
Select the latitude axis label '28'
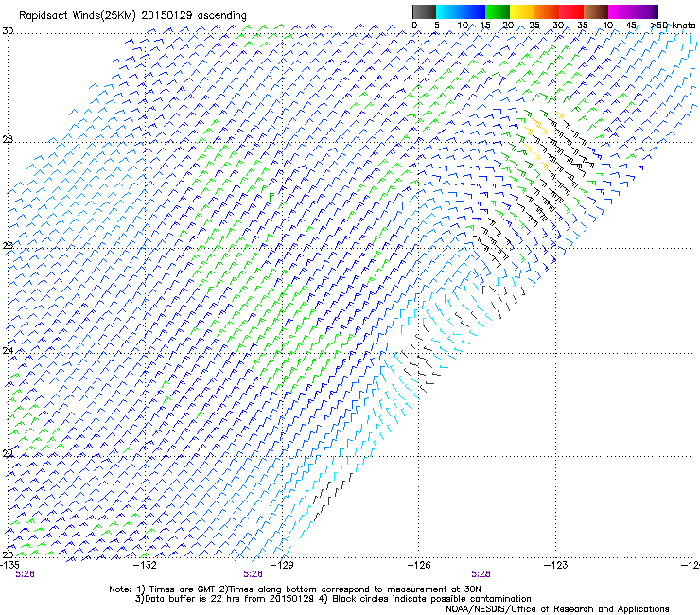tap(8, 139)
